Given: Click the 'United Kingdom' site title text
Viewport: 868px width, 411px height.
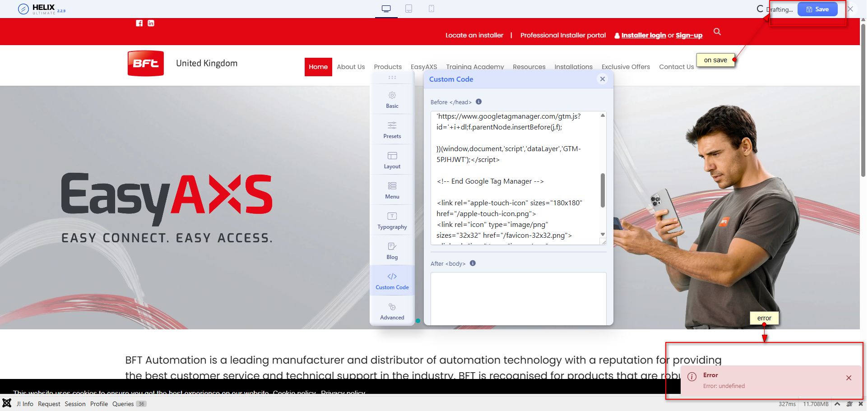Looking at the screenshot, I should point(207,63).
